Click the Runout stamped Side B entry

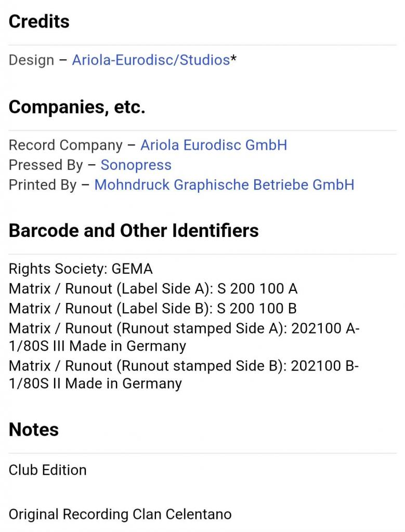click(x=184, y=375)
